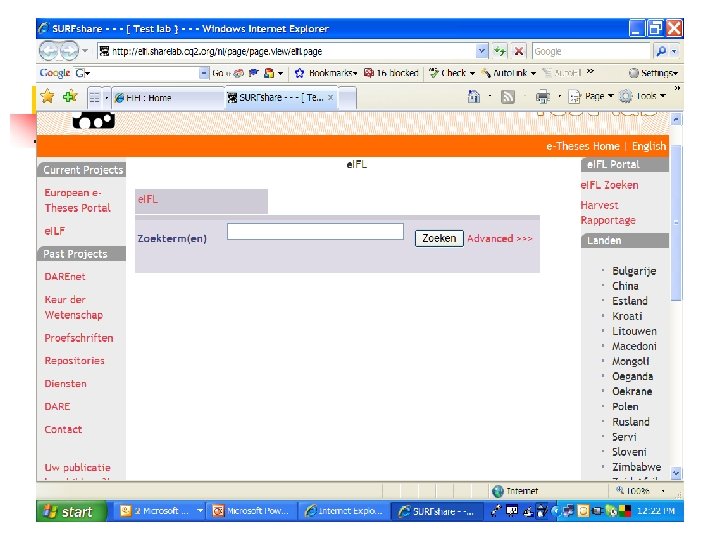Click the Home house icon in command bar
This screenshot has width=720, height=540.
(474, 96)
